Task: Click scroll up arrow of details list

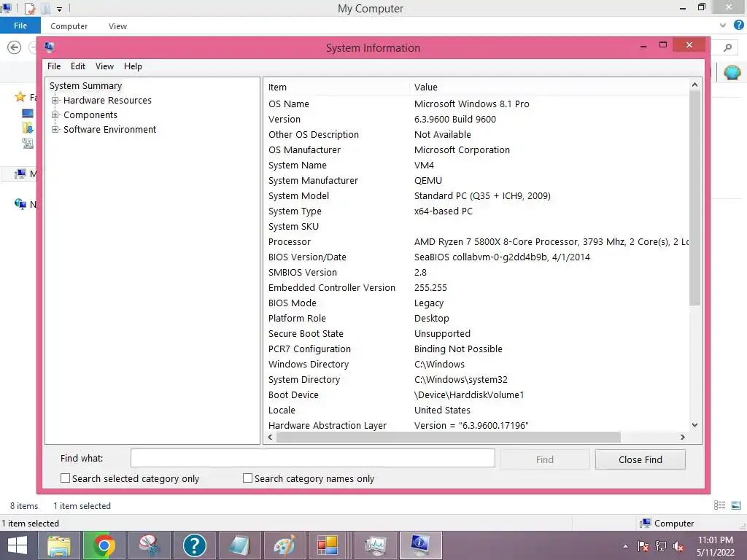Action: 694,85
